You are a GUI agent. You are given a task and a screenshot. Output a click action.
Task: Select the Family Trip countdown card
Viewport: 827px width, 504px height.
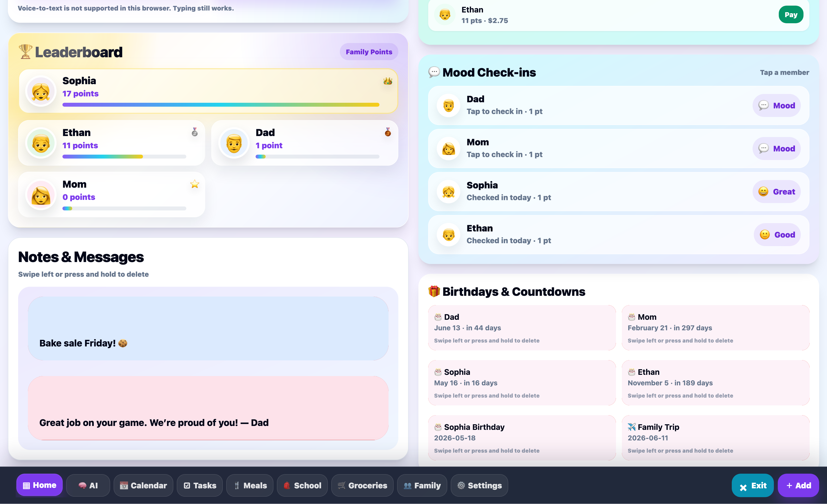coord(715,438)
